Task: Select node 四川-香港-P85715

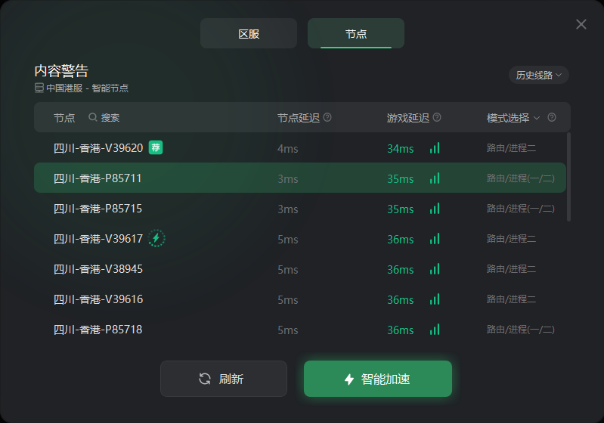Action: click(x=300, y=208)
